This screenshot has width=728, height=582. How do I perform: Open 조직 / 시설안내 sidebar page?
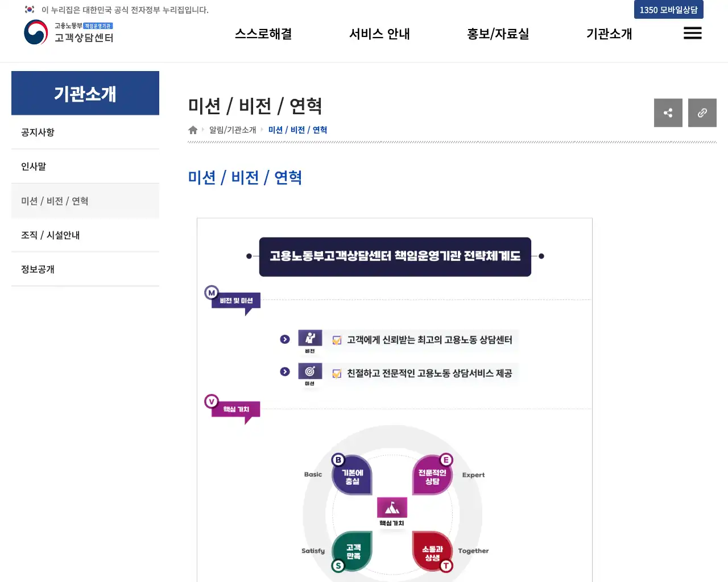[50, 235]
